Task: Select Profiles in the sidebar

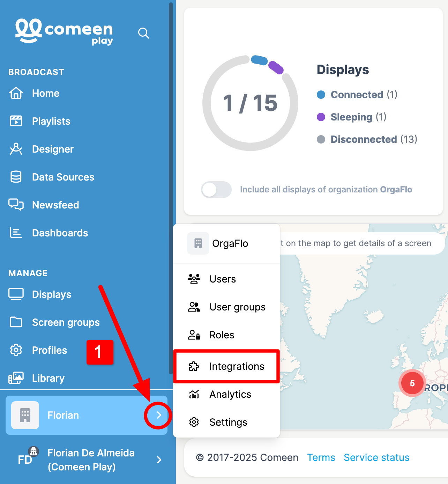Action: 50,350
